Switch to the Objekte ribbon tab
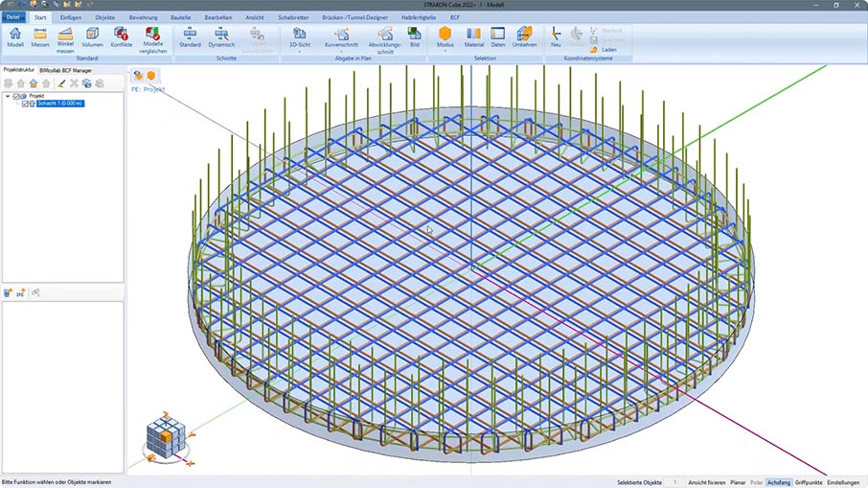This screenshot has width=868, height=488. click(104, 17)
